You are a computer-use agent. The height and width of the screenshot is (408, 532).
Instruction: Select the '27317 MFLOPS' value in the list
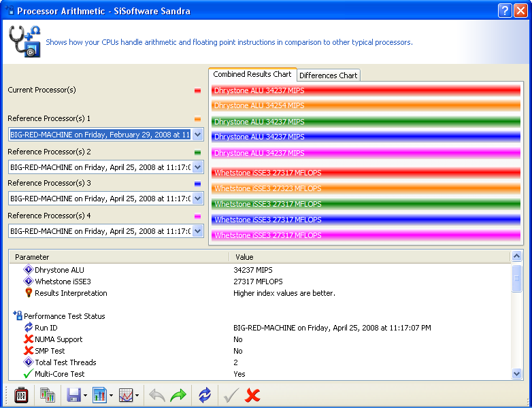[x=258, y=282]
